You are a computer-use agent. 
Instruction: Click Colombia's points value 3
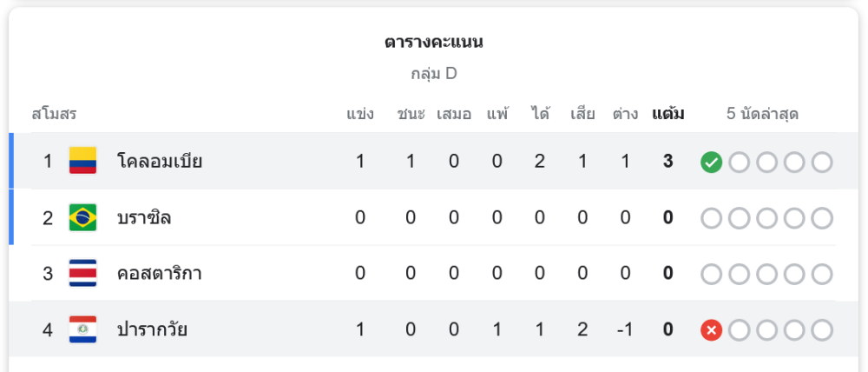pos(668,162)
